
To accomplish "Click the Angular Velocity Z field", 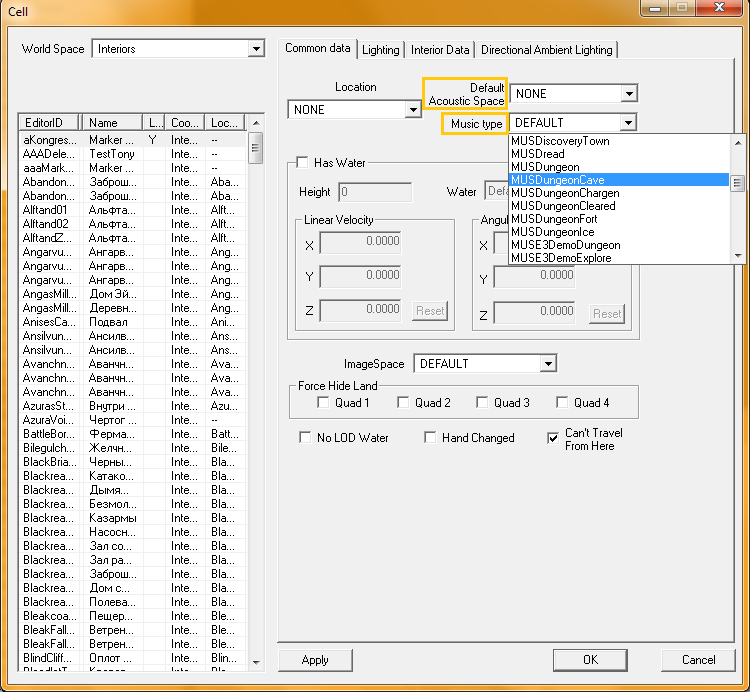I will tap(534, 312).
